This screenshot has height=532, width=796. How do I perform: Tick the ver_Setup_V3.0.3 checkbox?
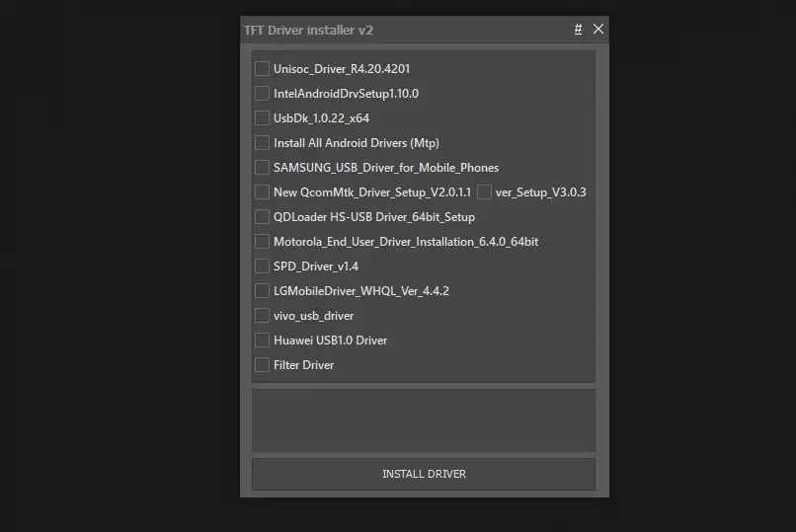(x=484, y=192)
